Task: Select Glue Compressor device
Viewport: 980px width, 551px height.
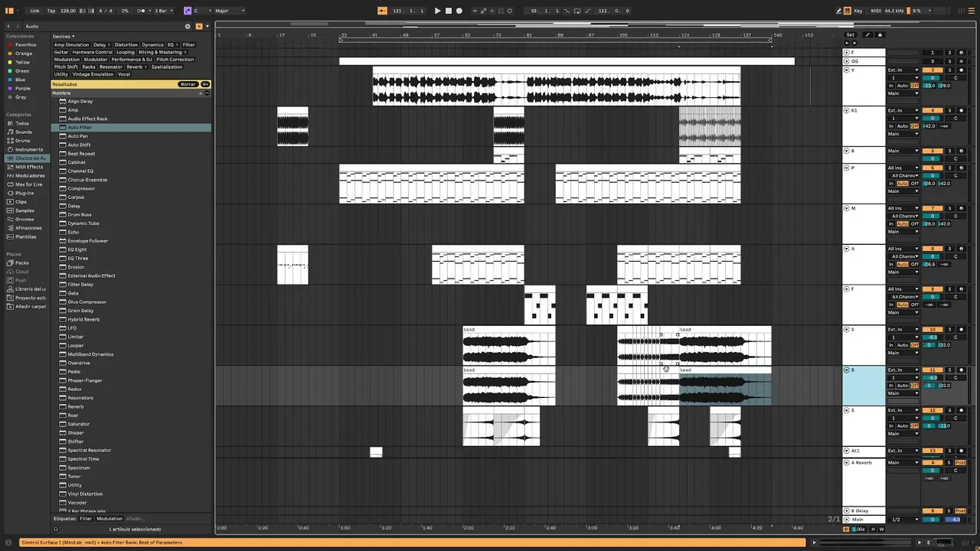Action: [86, 302]
